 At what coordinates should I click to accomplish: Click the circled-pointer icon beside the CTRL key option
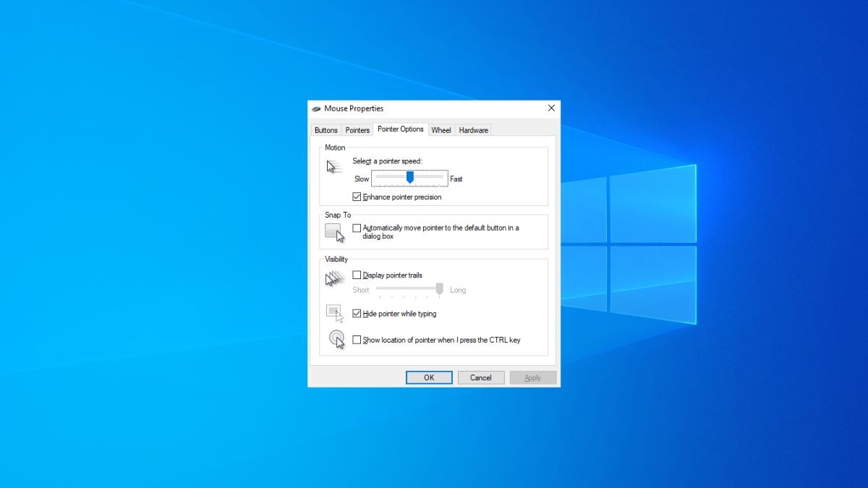click(336, 339)
